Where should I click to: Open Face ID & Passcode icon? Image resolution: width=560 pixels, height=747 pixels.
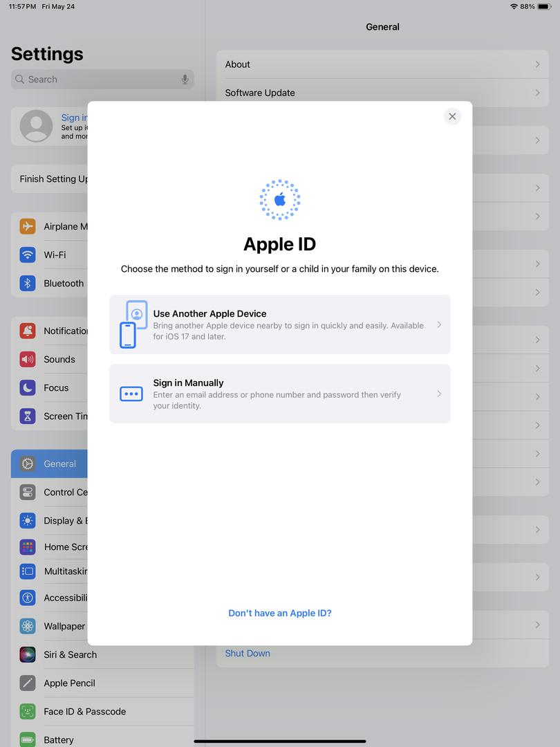pos(28,712)
